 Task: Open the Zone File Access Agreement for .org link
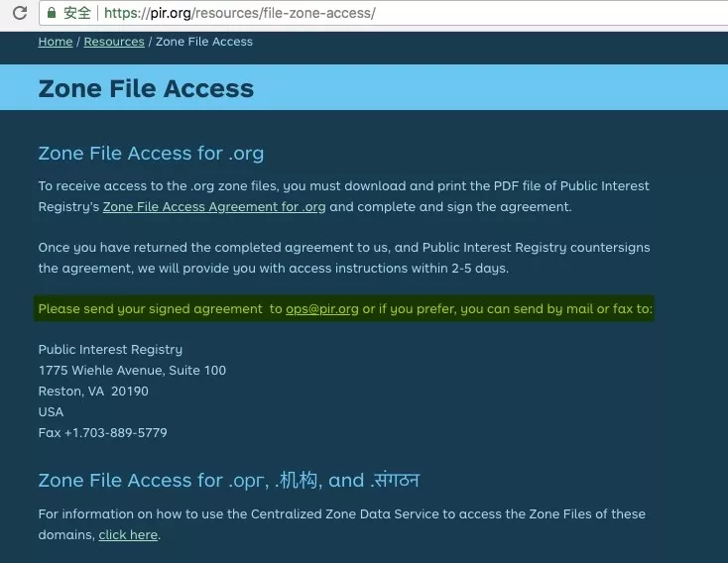click(x=214, y=207)
